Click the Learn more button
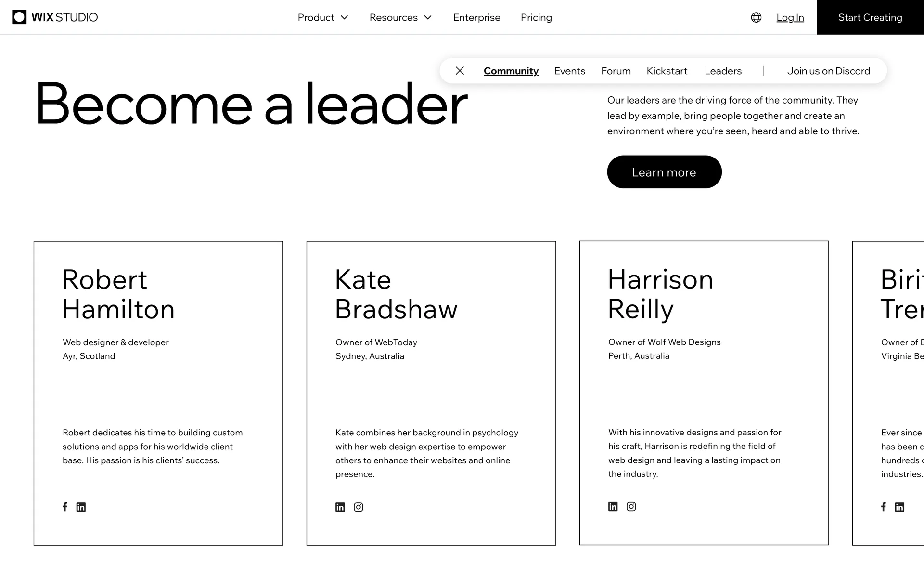Image resolution: width=924 pixels, height=578 pixels. [x=664, y=172]
